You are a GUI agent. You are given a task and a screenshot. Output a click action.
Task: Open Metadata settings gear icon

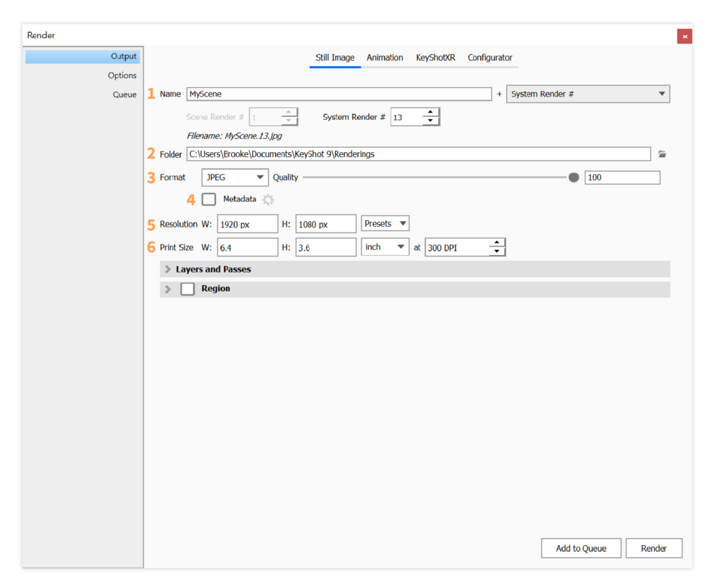[268, 200]
